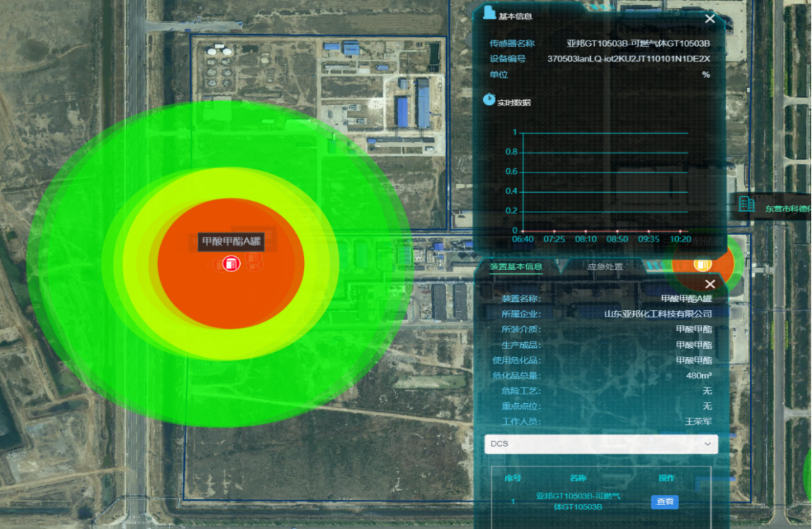
Task: Click the building icon beside 东营市科德 label
Action: coord(745,203)
